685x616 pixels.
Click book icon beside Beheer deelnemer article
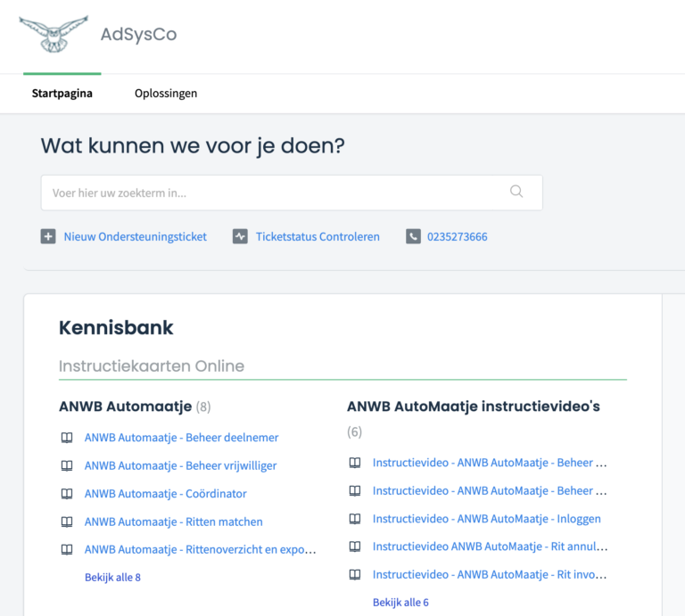[x=66, y=438]
